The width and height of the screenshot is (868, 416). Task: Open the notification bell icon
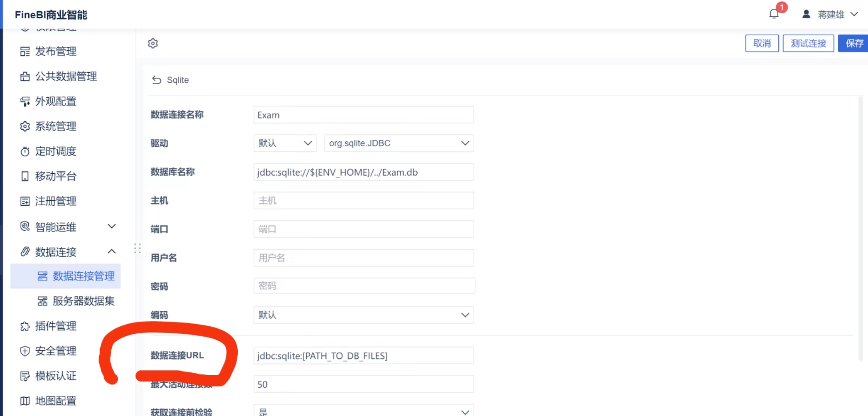pos(774,14)
